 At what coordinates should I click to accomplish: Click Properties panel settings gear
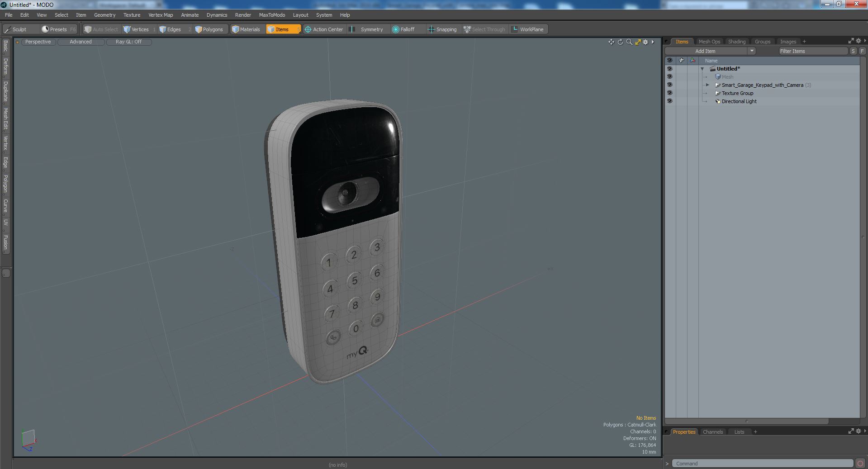point(858,431)
